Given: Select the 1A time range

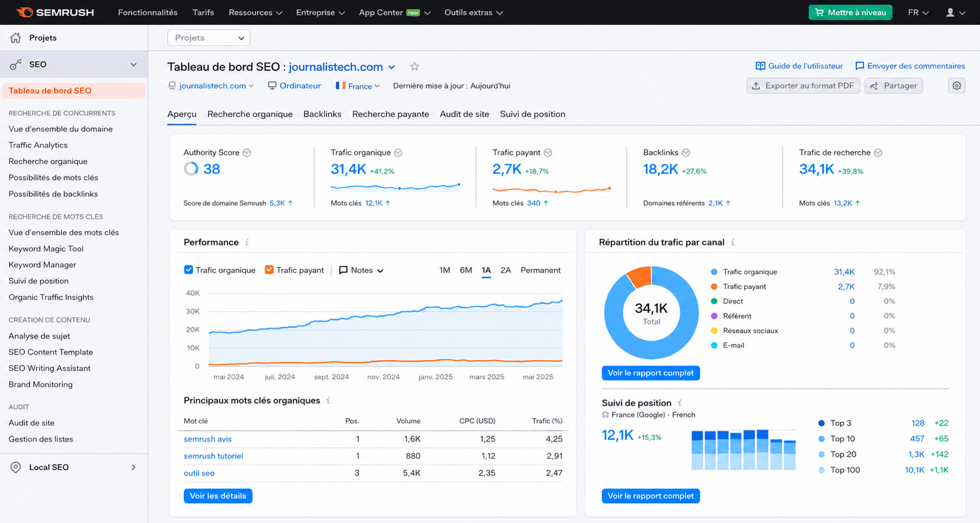Looking at the screenshot, I should 486,270.
